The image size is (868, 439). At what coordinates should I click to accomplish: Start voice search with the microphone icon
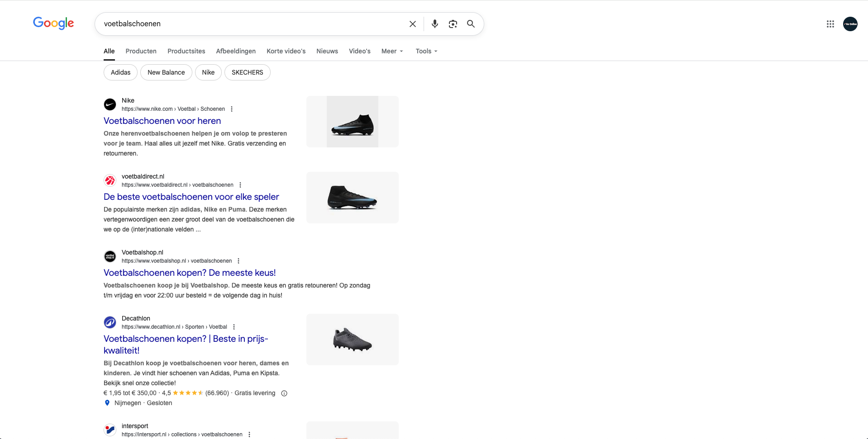434,24
